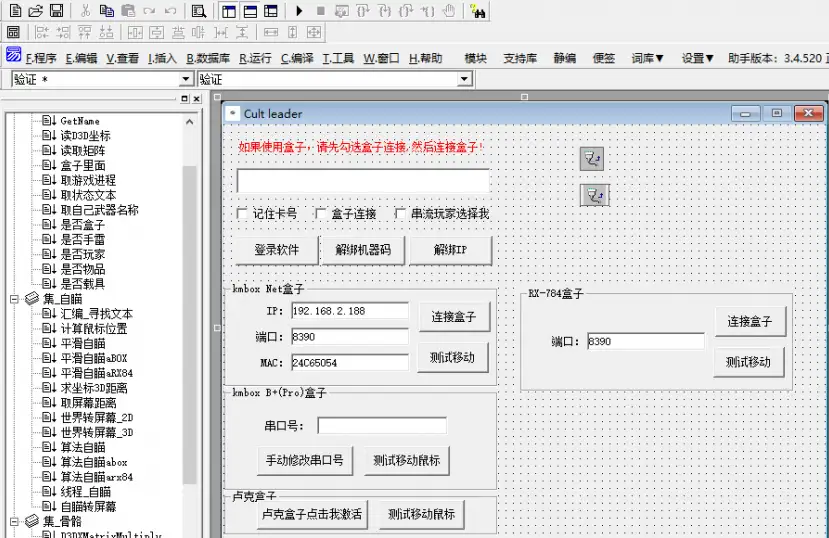Screen dimensions: 829x538
Task: Open the 词库 dropdown menu
Action: click(x=647, y=58)
